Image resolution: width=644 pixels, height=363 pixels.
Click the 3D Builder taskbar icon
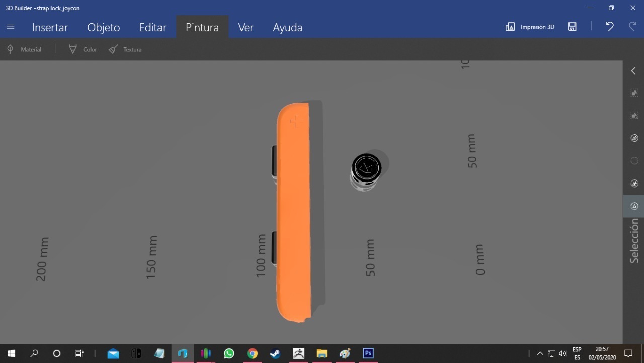click(x=183, y=353)
